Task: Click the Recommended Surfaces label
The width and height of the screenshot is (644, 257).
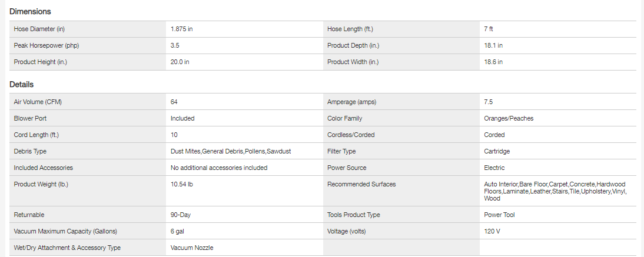Action: click(361, 184)
